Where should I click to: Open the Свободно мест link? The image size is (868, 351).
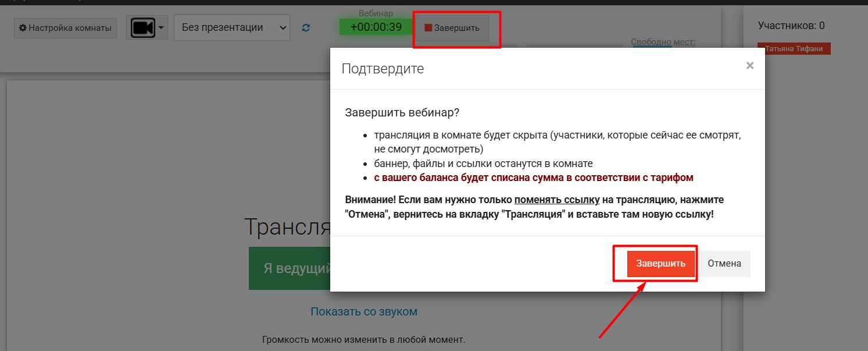point(663,42)
